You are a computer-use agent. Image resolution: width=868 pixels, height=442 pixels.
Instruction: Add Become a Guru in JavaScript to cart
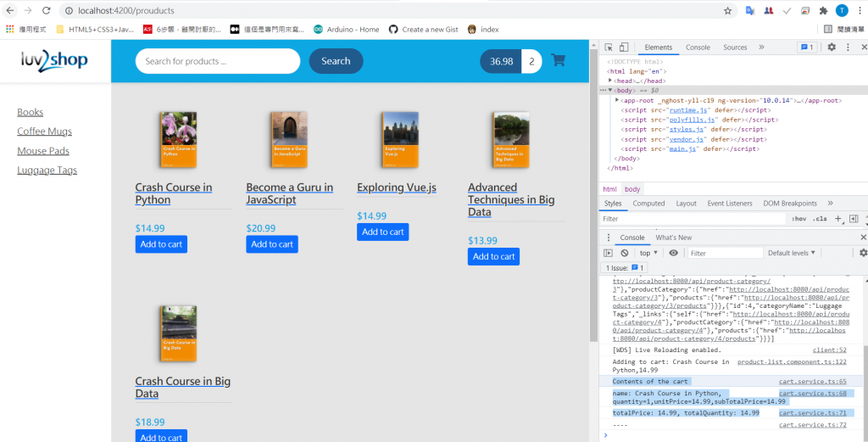coord(272,244)
